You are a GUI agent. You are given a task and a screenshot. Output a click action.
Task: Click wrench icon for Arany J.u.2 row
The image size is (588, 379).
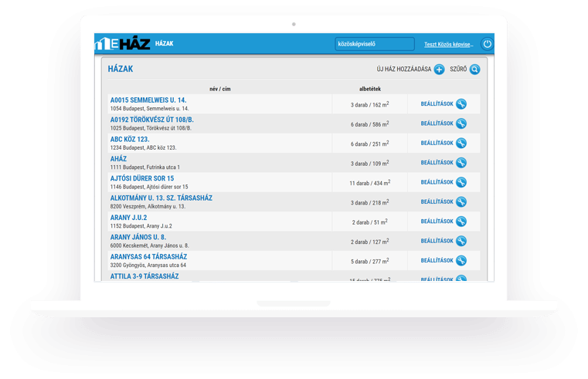tap(461, 222)
